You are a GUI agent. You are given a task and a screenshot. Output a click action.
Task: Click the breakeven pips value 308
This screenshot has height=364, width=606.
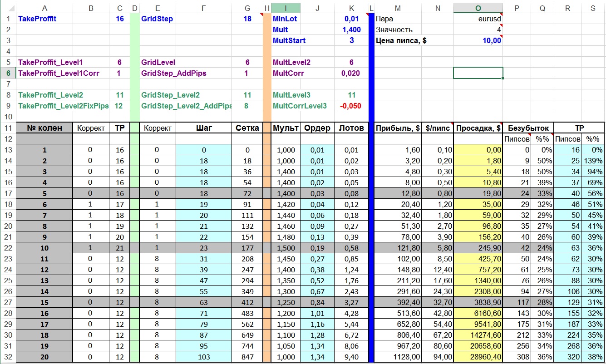[x=517, y=357]
